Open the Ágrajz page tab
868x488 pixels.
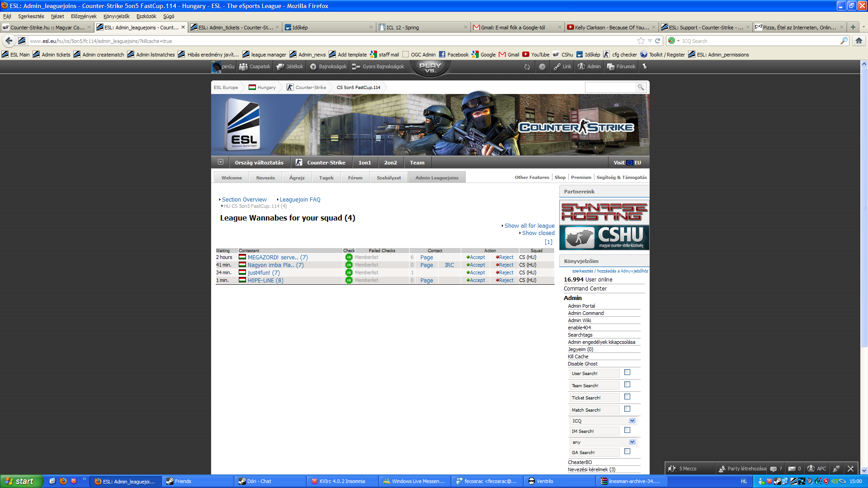click(297, 178)
